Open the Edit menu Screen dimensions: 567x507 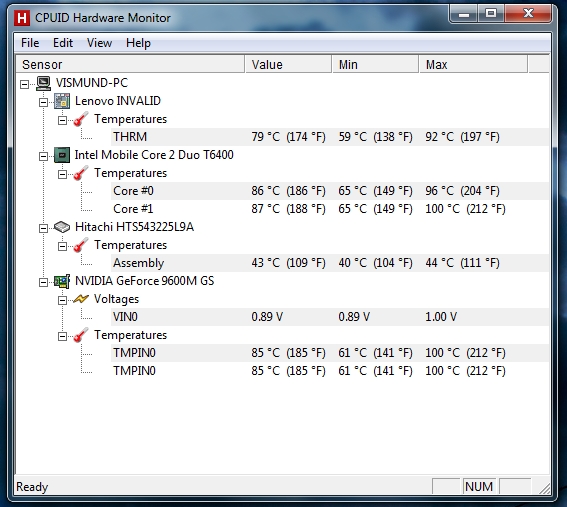pyautogui.click(x=63, y=43)
